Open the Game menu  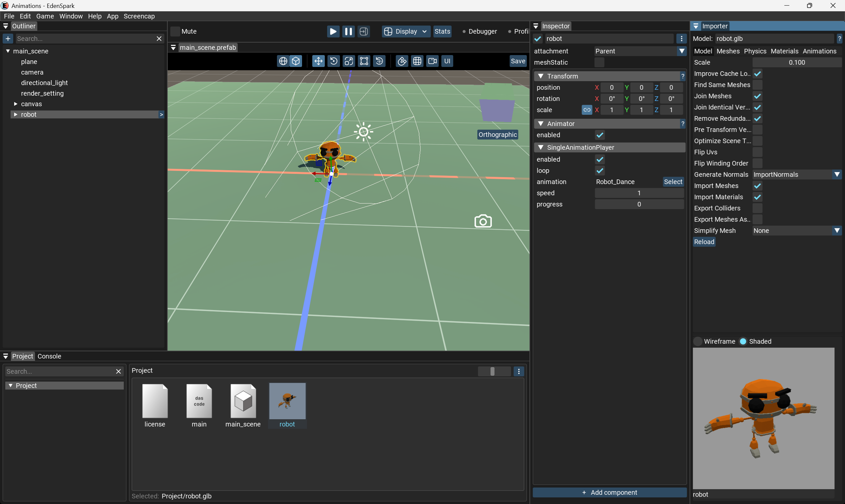pos(45,16)
